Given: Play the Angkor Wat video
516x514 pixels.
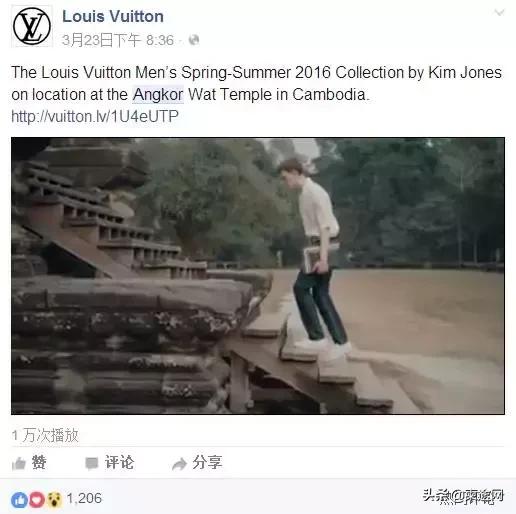Looking at the screenshot, I should pos(258,276).
